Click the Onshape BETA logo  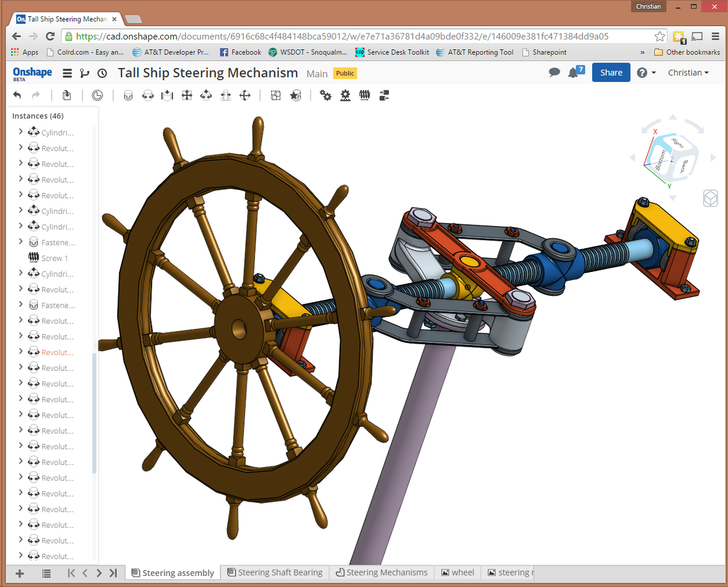(x=32, y=73)
